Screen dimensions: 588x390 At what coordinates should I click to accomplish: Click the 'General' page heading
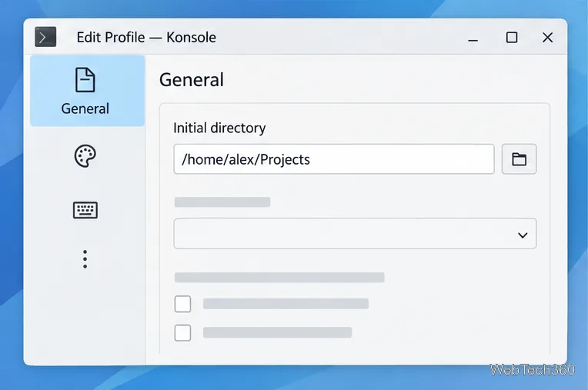192,79
